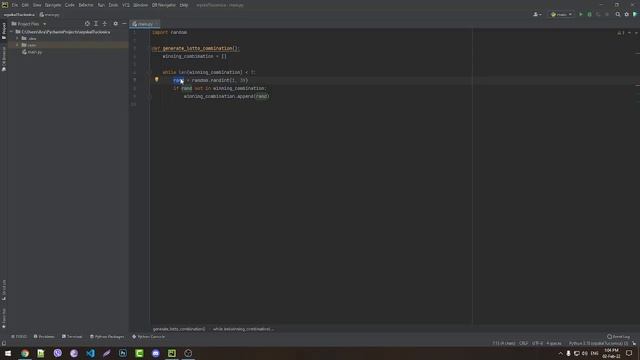The width and height of the screenshot is (640, 360).
Task: Change the CRLF line separator
Action: (x=523, y=344)
